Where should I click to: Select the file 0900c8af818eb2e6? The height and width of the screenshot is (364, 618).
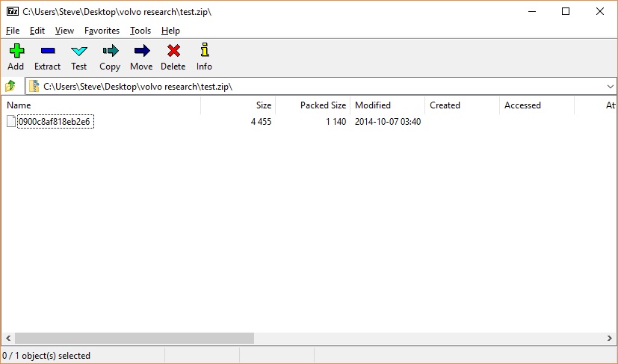55,122
